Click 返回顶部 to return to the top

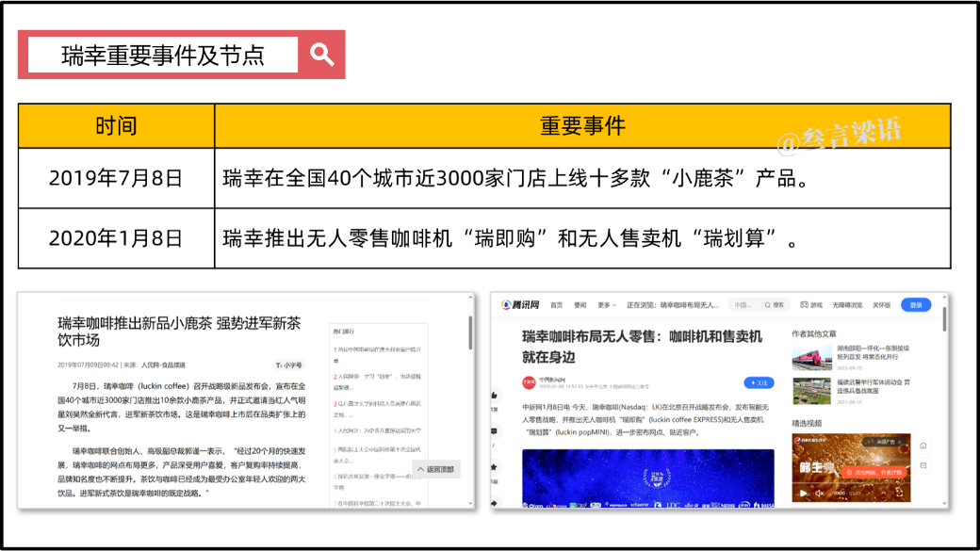tap(435, 469)
